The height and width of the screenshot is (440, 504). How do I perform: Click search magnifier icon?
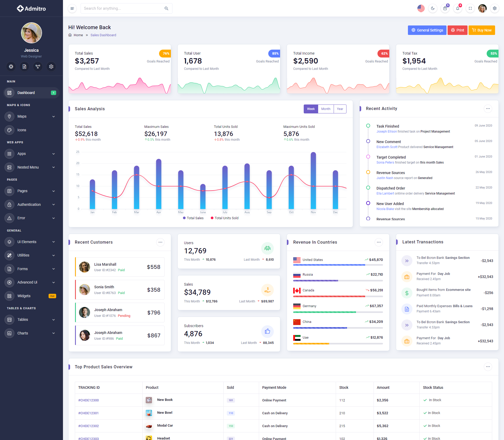(166, 8)
